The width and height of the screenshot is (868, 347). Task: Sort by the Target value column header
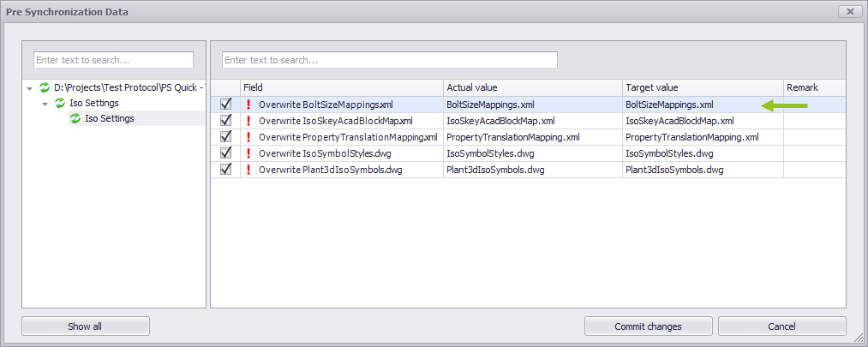703,87
